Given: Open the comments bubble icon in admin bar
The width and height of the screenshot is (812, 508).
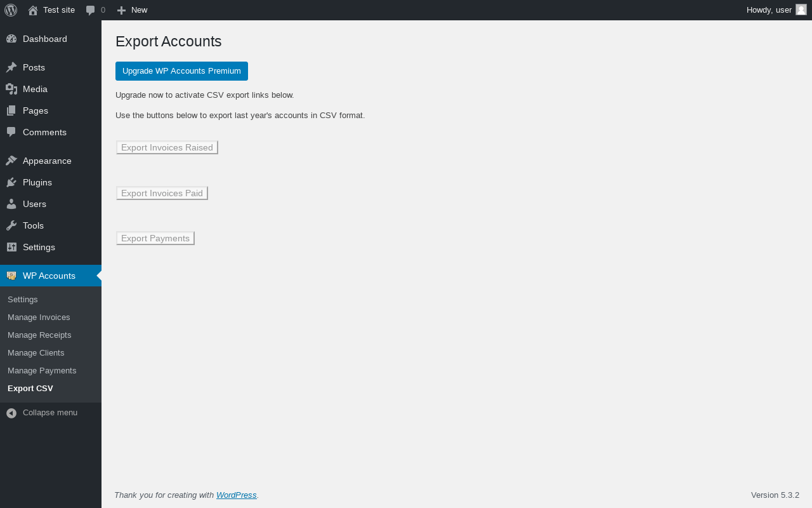Looking at the screenshot, I should (x=90, y=10).
